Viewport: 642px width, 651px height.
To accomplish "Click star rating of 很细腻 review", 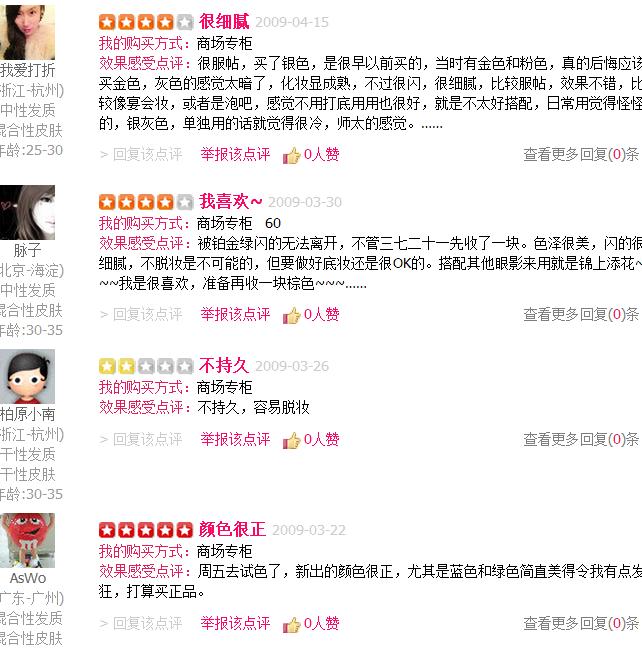I will [x=146, y=22].
